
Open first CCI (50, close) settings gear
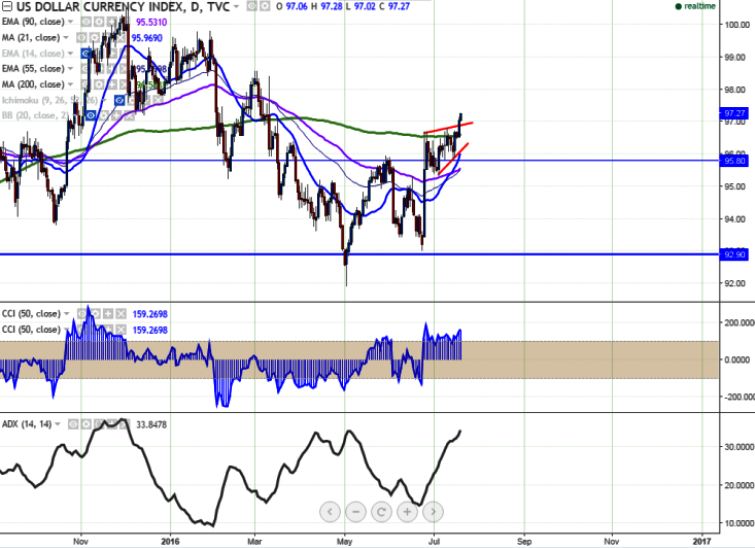(x=95, y=314)
